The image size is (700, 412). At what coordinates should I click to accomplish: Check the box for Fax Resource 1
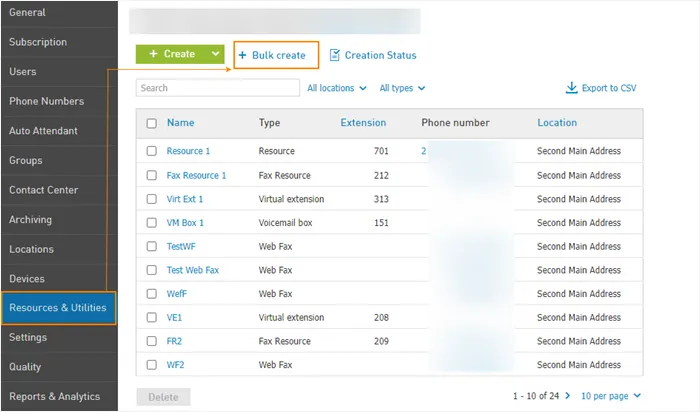pyautogui.click(x=152, y=175)
